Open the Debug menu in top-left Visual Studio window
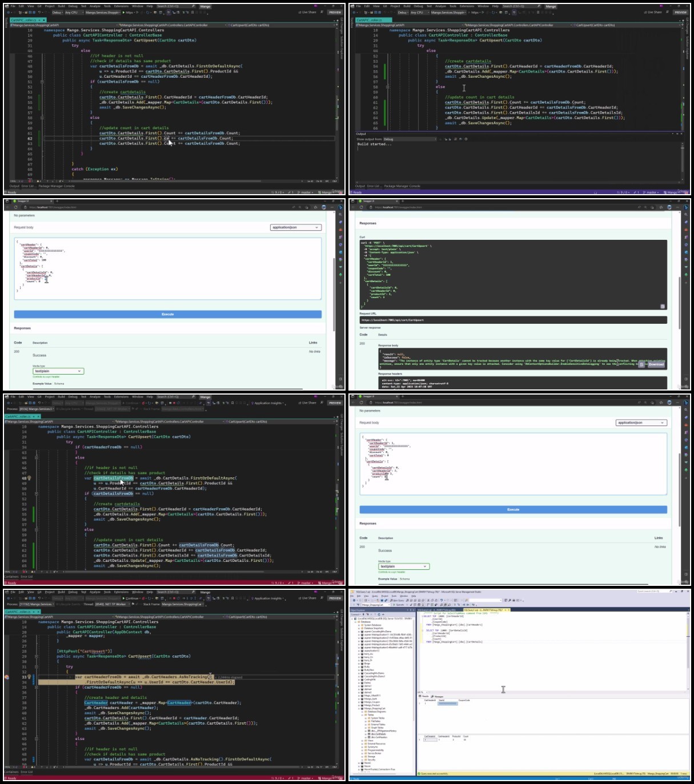This screenshot has width=694, height=784. click(x=73, y=6)
